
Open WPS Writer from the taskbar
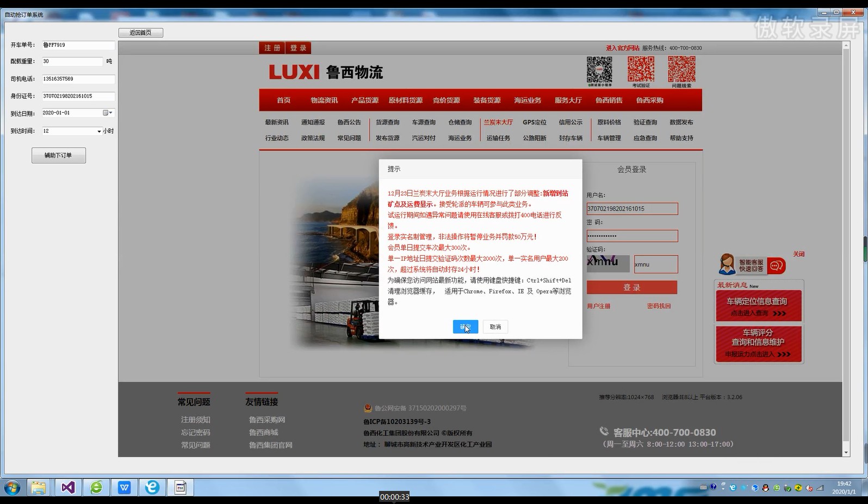(x=124, y=487)
